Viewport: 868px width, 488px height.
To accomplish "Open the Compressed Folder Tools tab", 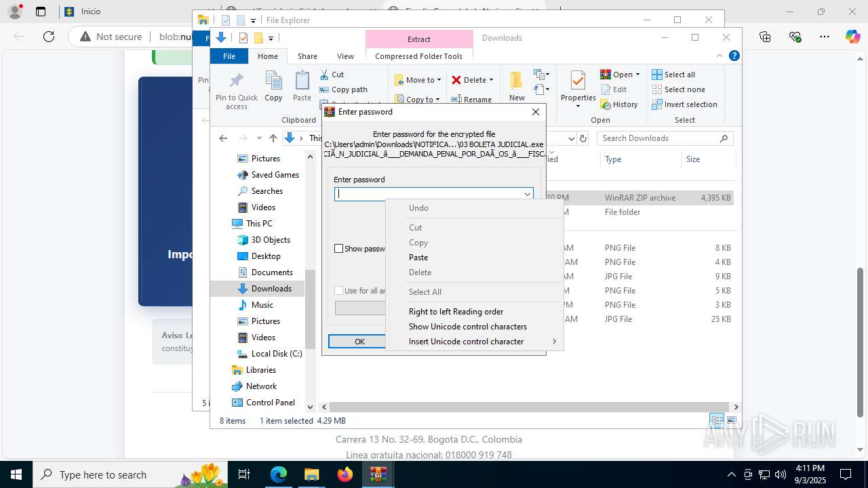I will coord(418,56).
